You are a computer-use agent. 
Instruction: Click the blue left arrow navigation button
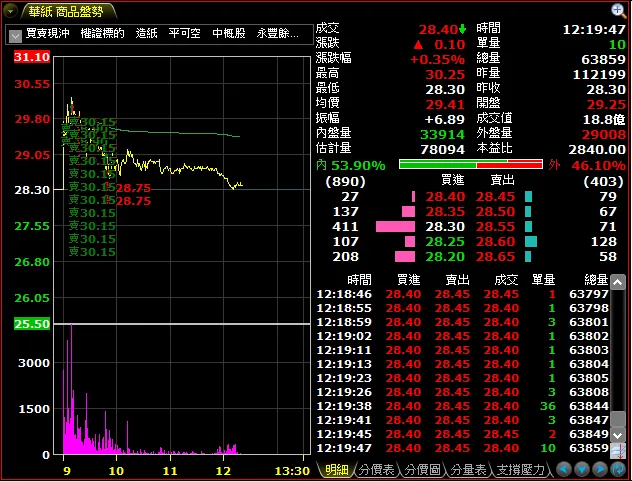click(x=564, y=470)
